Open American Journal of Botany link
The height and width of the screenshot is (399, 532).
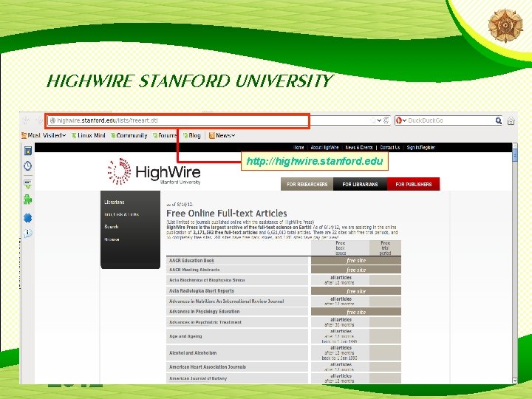click(198, 378)
